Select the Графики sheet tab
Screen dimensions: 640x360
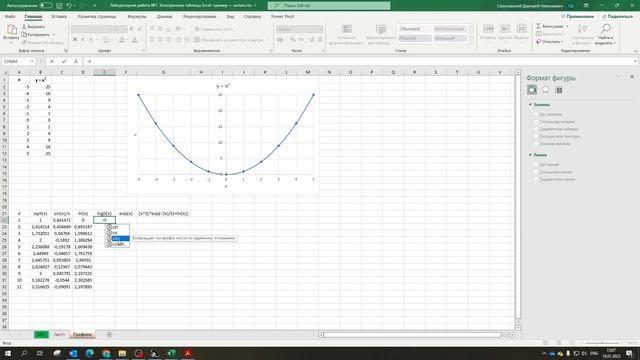[x=82, y=335]
